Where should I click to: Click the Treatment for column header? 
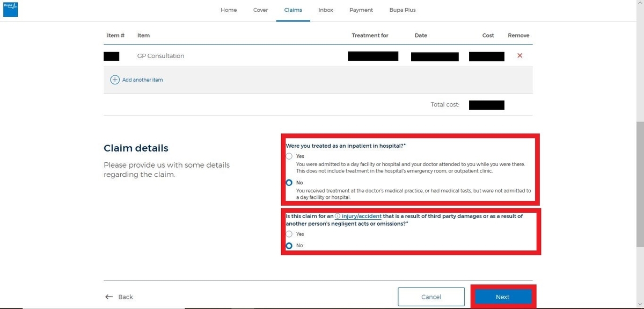click(370, 35)
